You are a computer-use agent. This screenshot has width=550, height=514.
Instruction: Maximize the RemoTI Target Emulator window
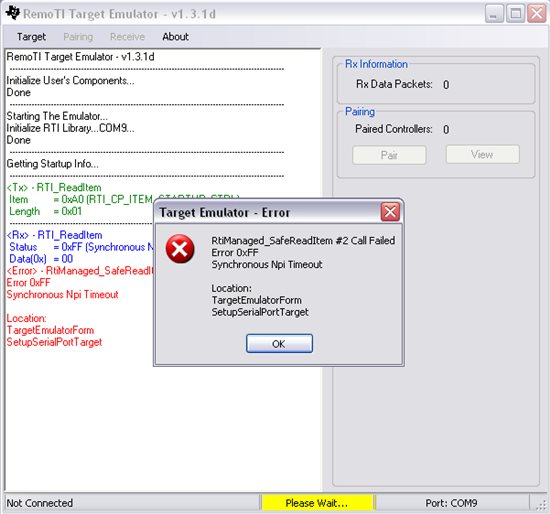click(x=516, y=14)
